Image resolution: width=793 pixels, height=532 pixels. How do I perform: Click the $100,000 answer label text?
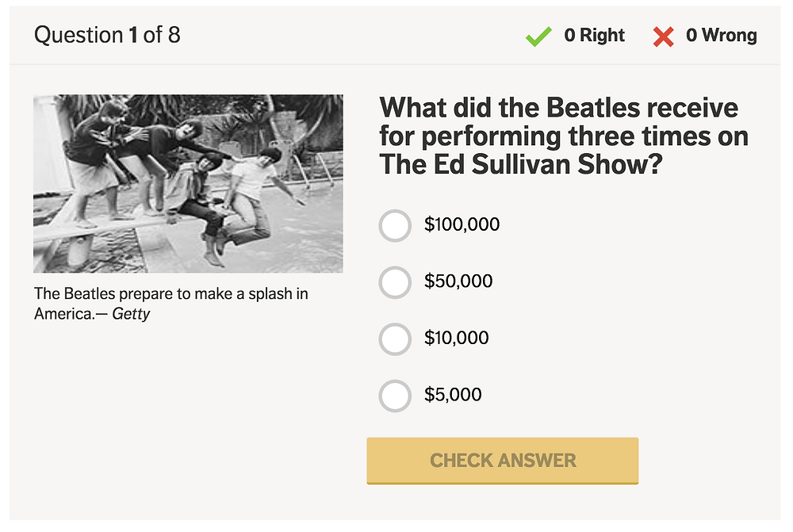pos(462,224)
